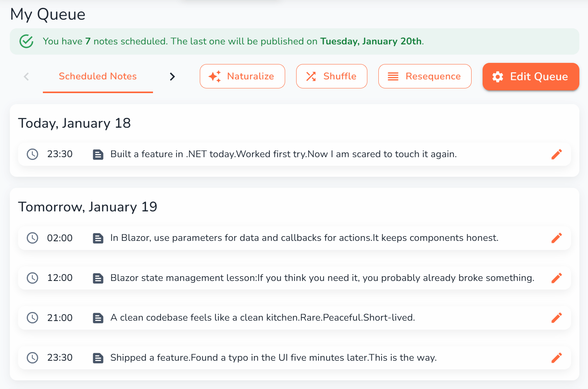Click the clock icon beside 23:30 today
The image size is (588, 389).
click(x=33, y=154)
